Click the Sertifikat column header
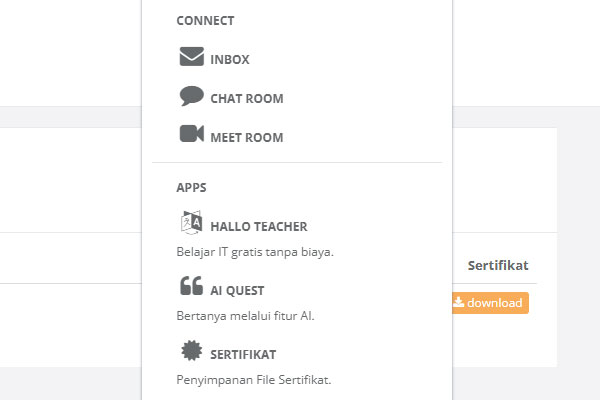This screenshot has width=600, height=400. click(x=498, y=266)
